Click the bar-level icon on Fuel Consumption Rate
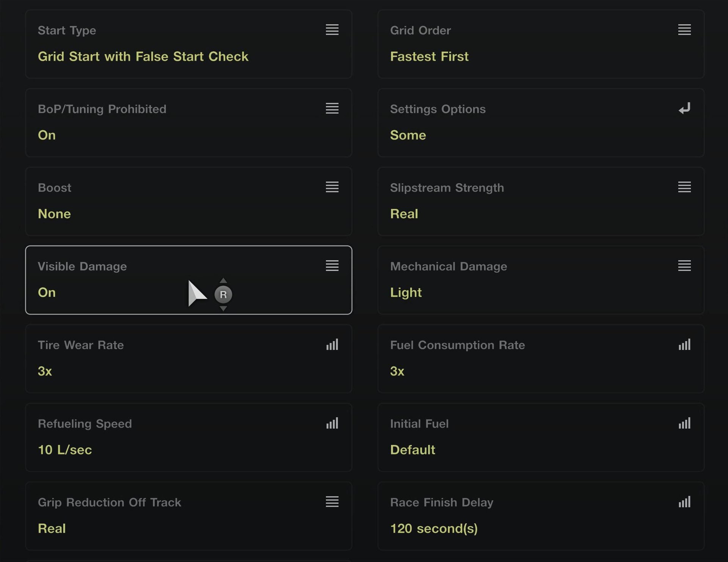Viewport: 728px width, 562px height. pos(684,345)
